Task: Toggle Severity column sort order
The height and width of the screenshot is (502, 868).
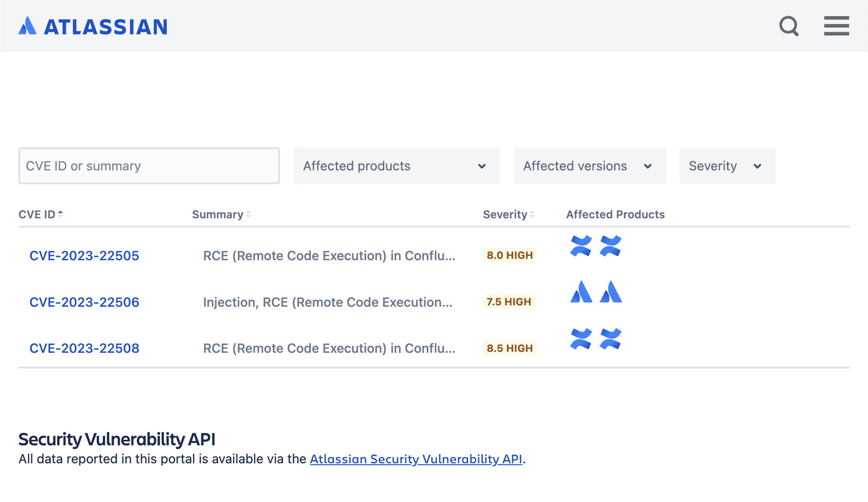Action: (x=506, y=214)
